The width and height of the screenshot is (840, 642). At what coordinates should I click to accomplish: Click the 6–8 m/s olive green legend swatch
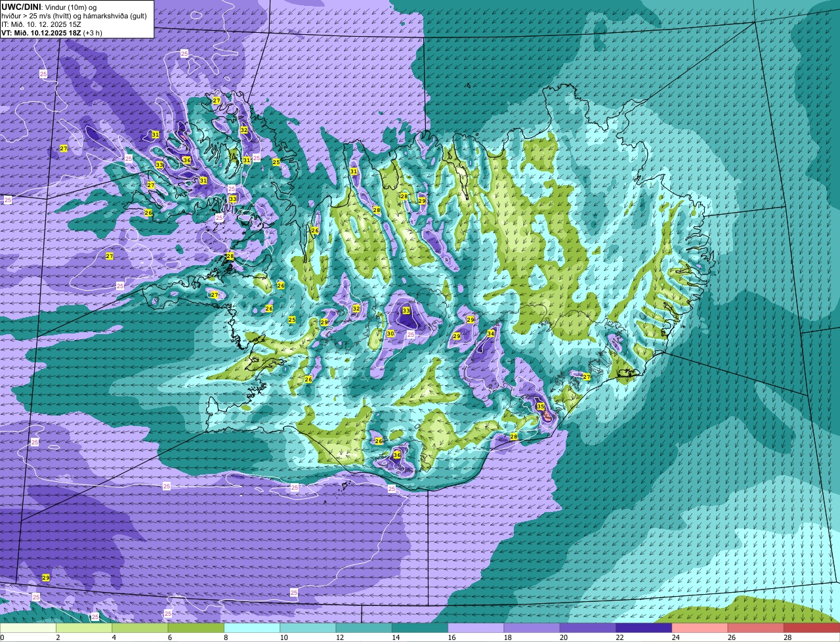pos(196,628)
